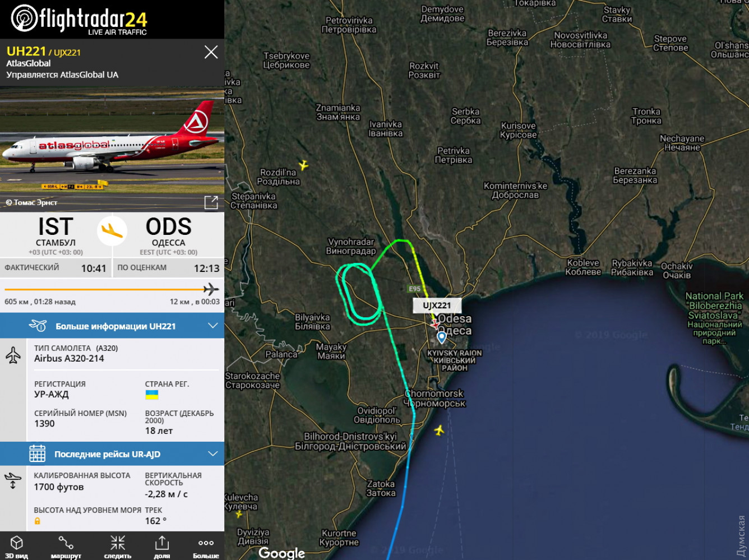Select the UJX221 callsign label on map
The image size is (749, 560).
coord(437,306)
